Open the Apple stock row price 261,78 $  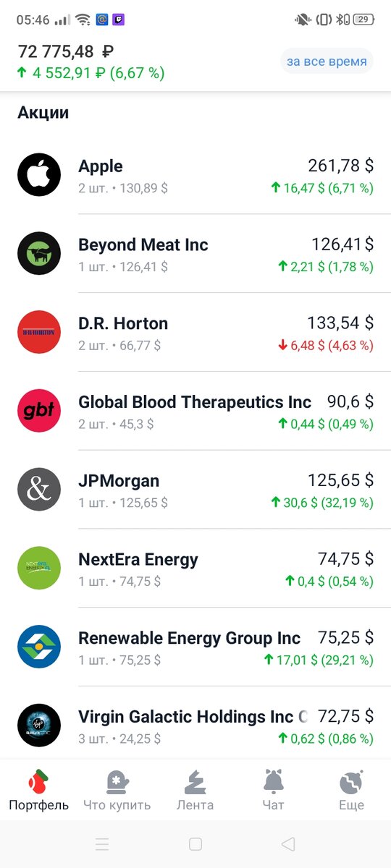pyautogui.click(x=341, y=166)
